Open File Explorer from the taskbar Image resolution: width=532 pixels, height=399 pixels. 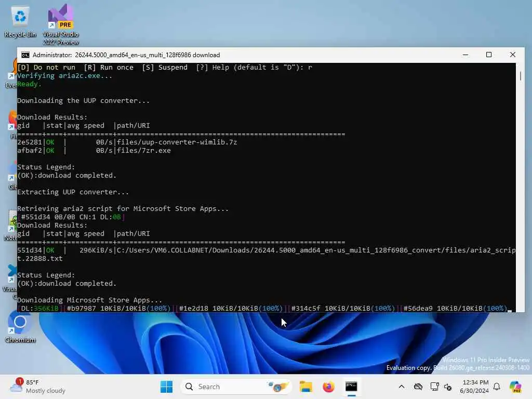pos(305,387)
